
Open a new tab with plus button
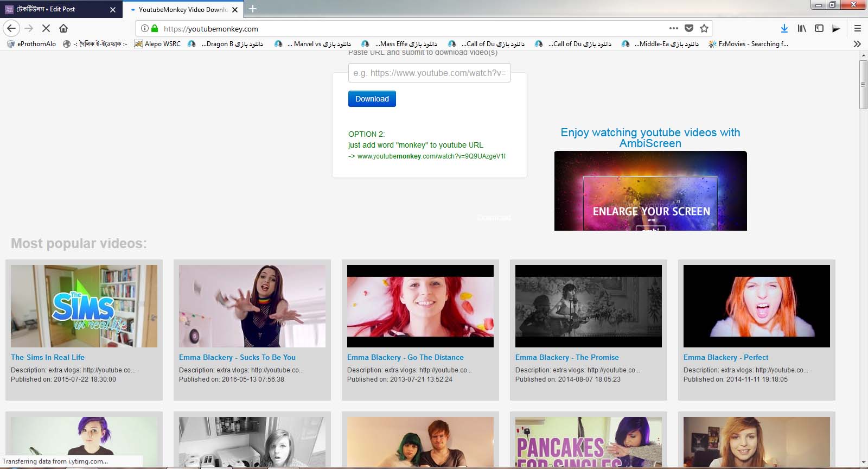[x=252, y=9]
